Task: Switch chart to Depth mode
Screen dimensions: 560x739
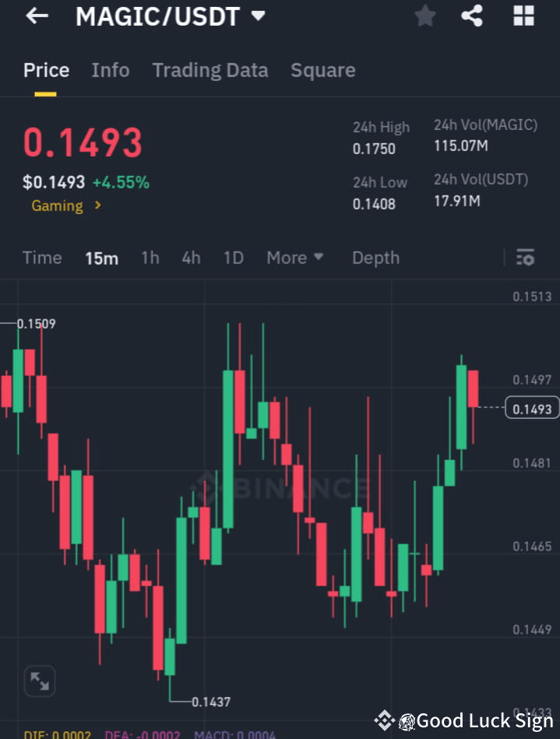Action: click(375, 258)
